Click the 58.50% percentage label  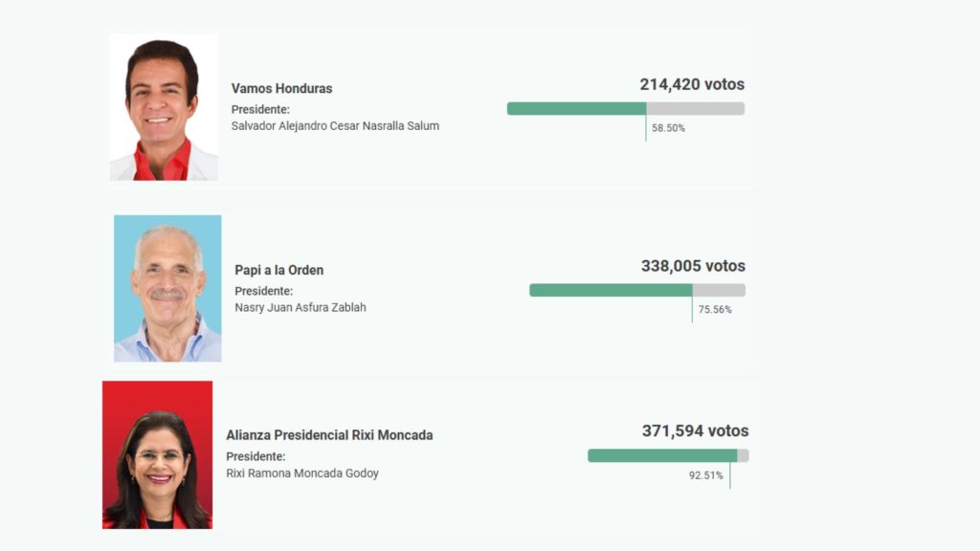tap(668, 128)
